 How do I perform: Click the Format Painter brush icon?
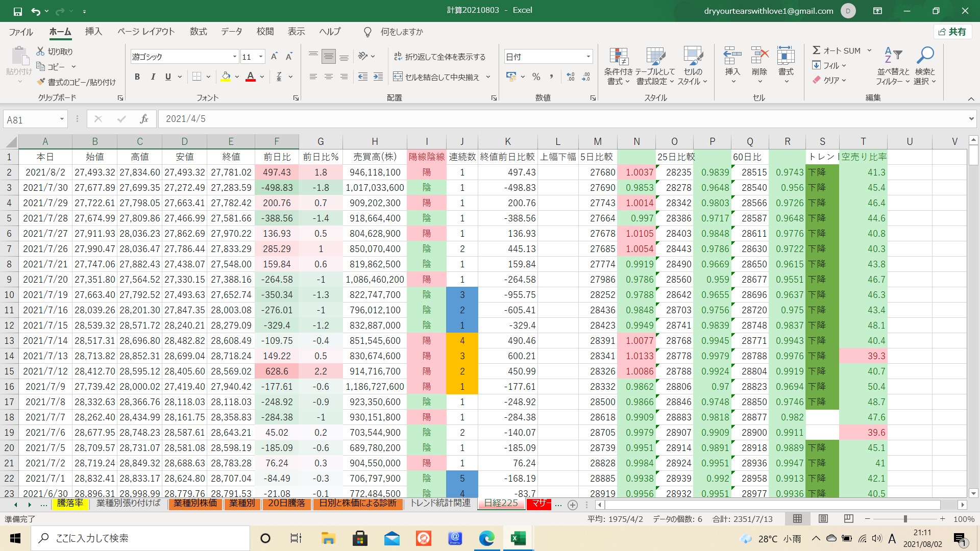[41, 82]
